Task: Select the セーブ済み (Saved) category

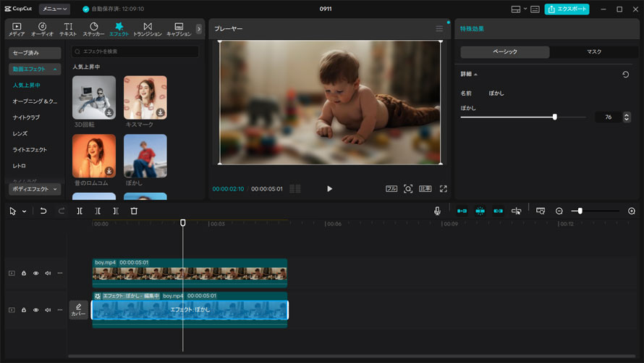Action: (x=35, y=53)
